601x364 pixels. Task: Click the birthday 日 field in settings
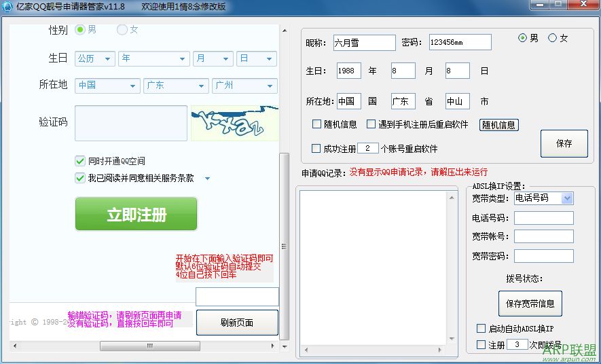click(458, 71)
